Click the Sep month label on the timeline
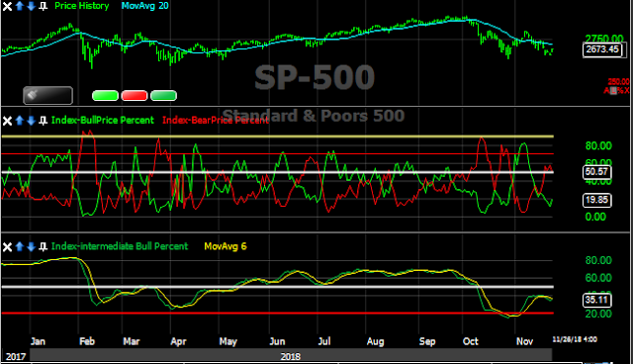The width and height of the screenshot is (633, 364). click(x=427, y=342)
